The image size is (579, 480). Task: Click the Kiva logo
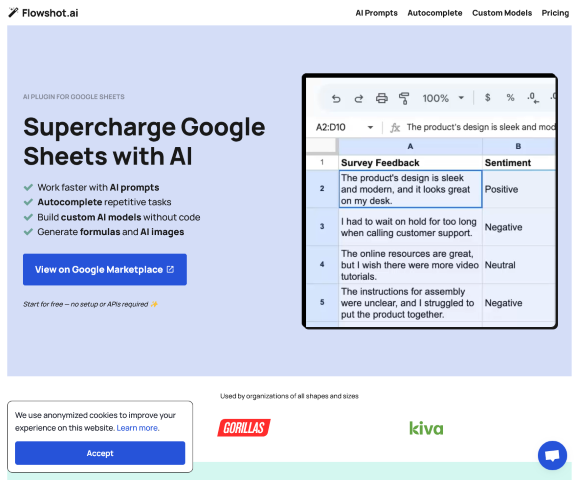pyautogui.click(x=426, y=428)
